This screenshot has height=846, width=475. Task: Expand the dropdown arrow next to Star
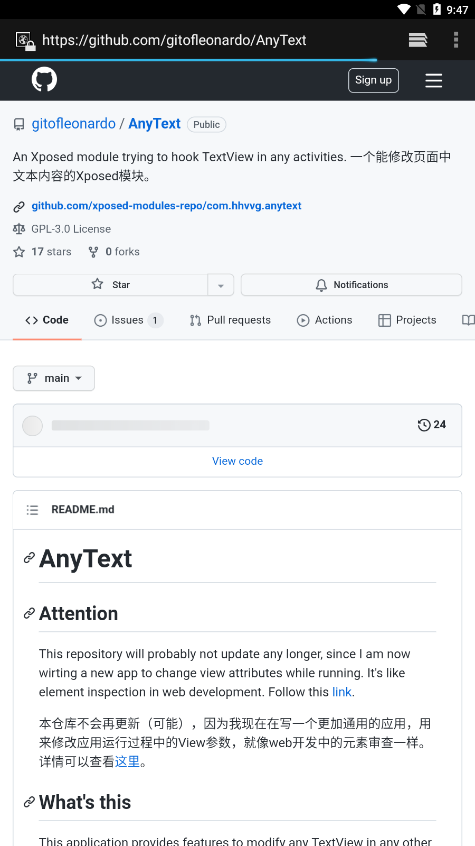(x=221, y=285)
